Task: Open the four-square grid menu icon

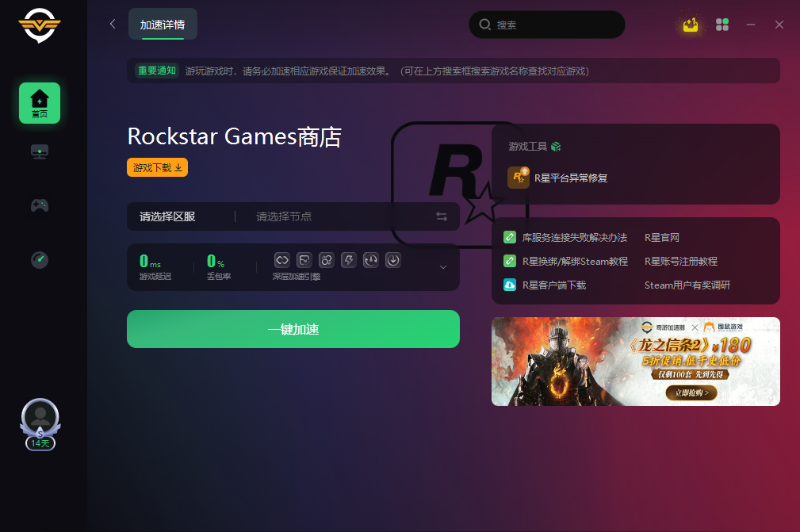Action: (x=722, y=25)
